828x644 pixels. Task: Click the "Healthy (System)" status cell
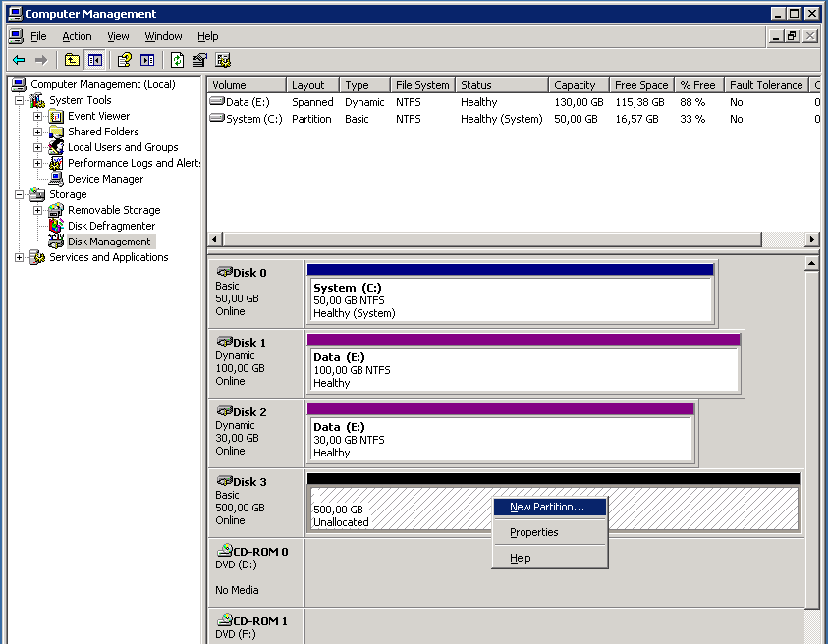point(501,119)
